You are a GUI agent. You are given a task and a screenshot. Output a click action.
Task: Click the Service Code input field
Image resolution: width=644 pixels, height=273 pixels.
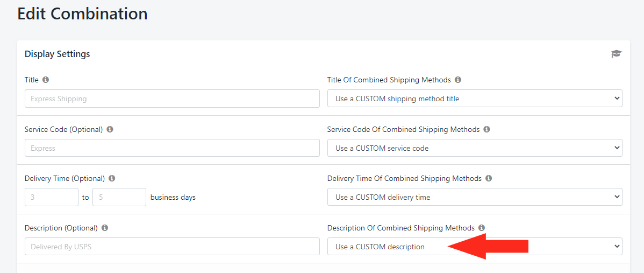pos(172,148)
